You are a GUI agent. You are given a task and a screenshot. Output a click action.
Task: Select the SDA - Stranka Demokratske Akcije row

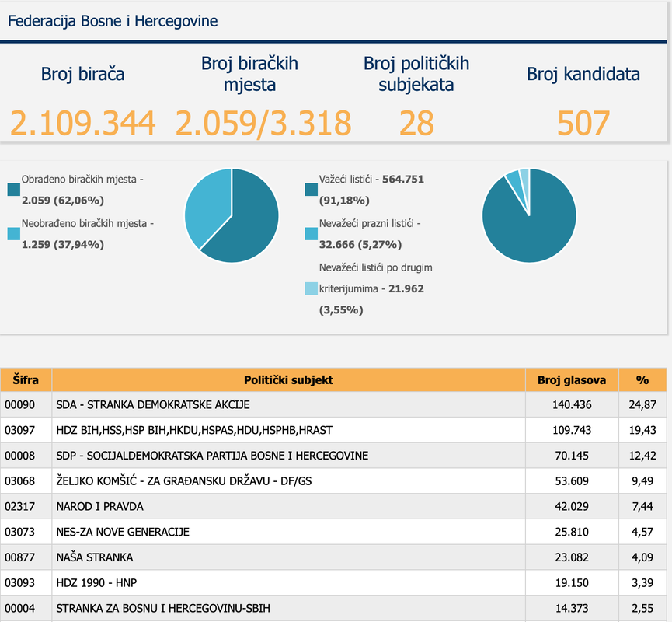[333, 404]
